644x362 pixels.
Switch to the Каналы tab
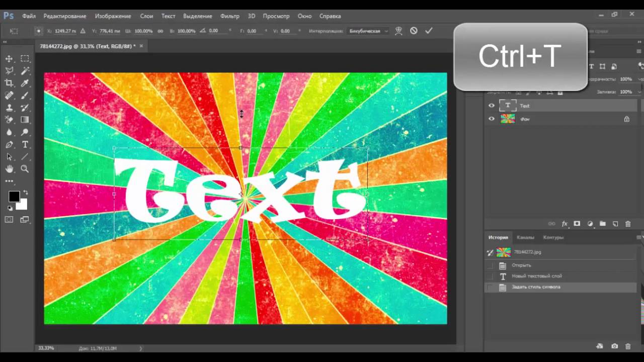click(525, 237)
